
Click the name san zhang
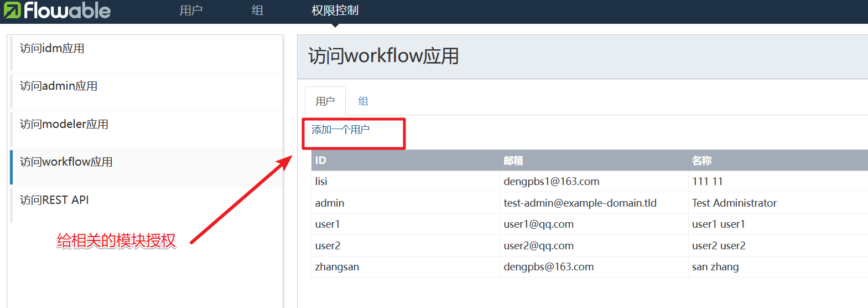pos(715,267)
